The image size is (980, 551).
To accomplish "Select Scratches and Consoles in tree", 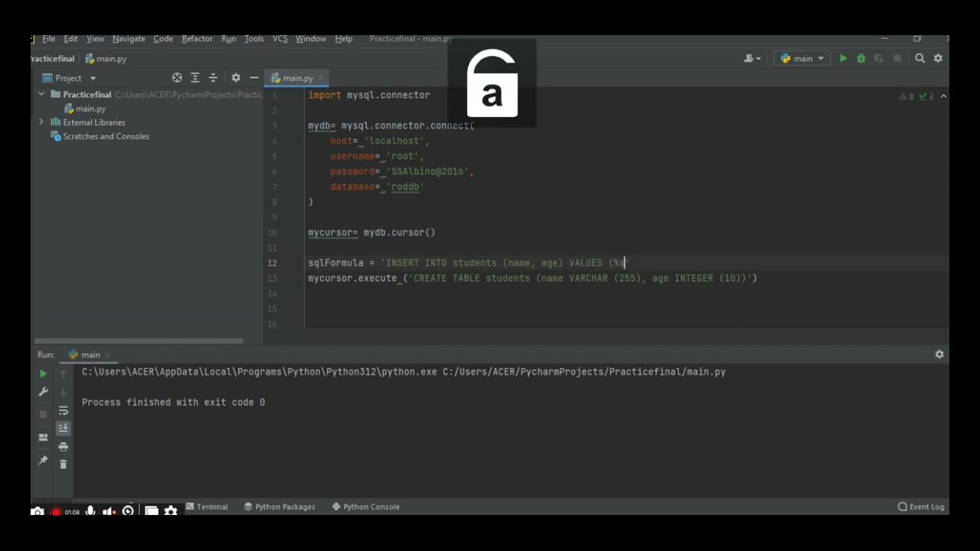I will pos(100,136).
